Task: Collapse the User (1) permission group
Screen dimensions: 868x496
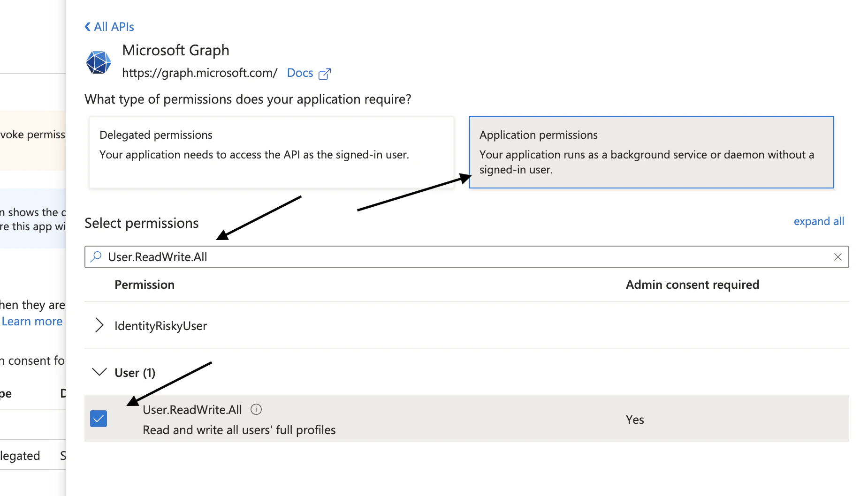Action: pos(99,372)
